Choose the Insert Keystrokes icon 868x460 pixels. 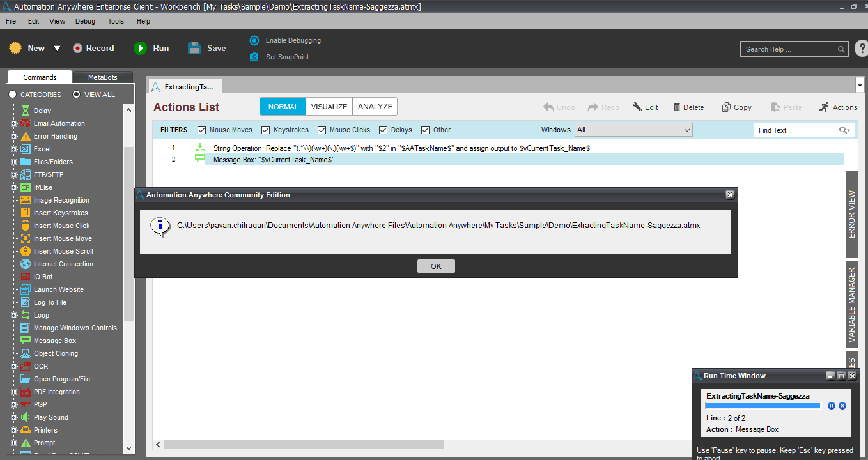[x=26, y=213]
